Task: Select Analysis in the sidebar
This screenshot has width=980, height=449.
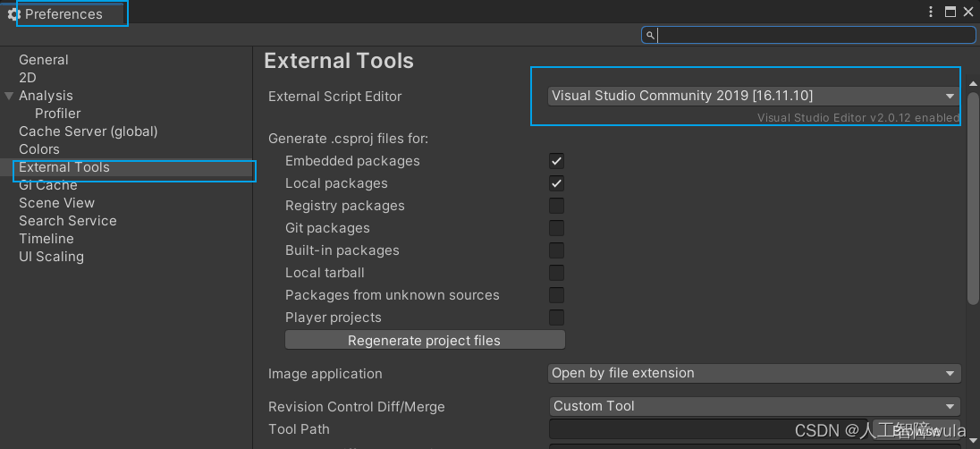Action: [x=46, y=96]
